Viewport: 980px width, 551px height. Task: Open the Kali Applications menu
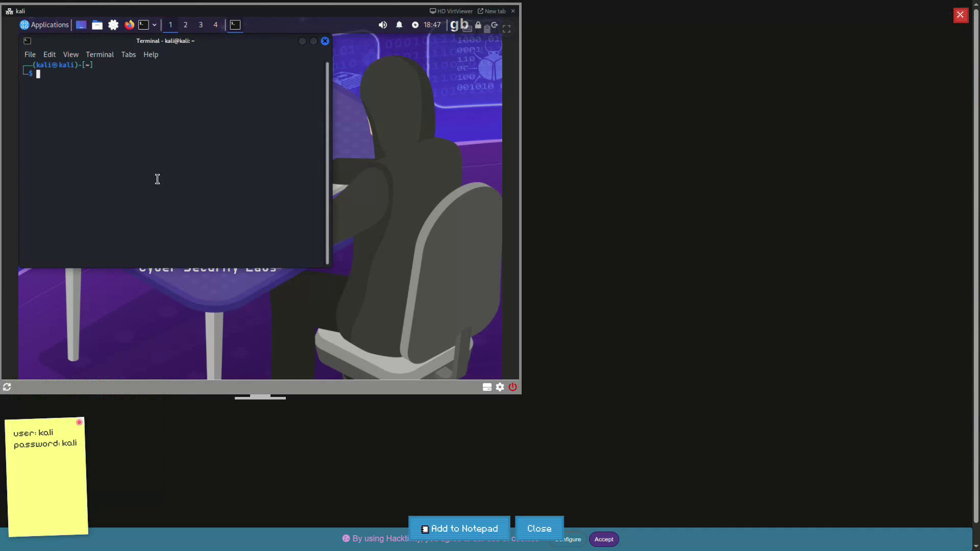44,24
